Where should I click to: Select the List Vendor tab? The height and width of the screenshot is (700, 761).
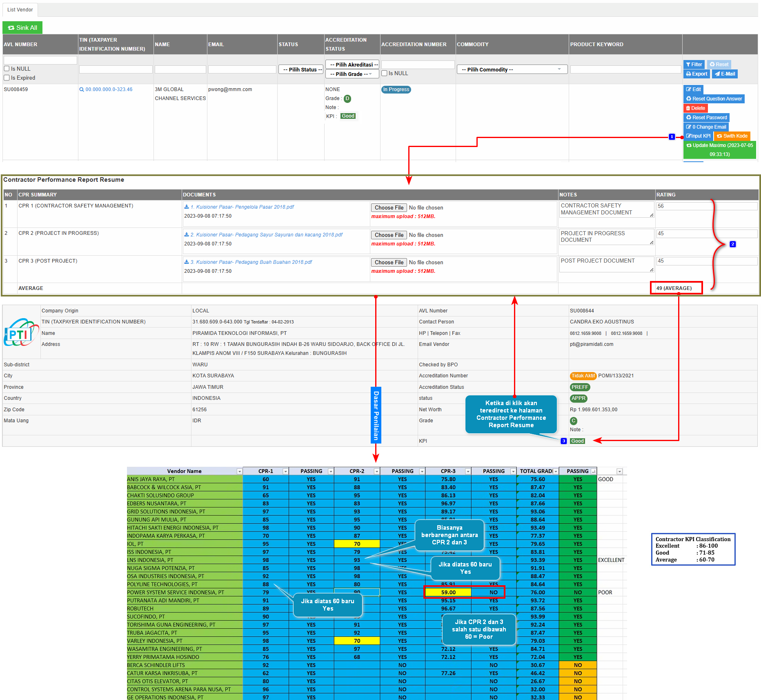pos(20,10)
